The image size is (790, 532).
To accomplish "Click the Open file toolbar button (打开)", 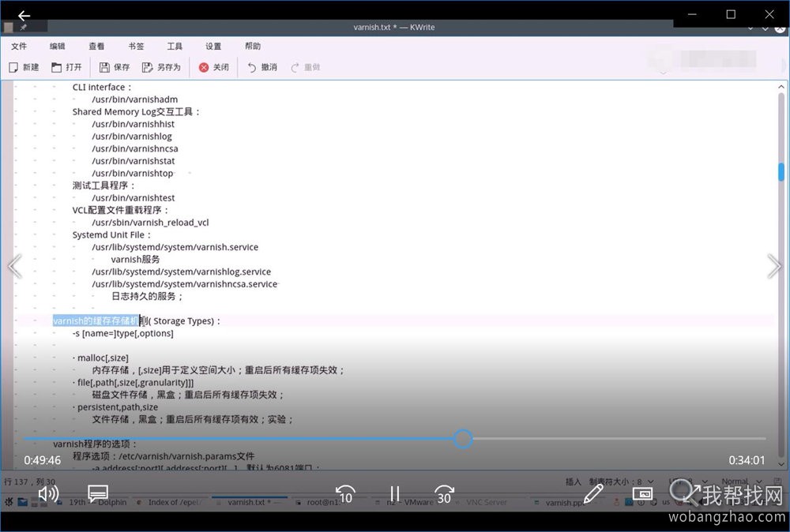I will coord(66,67).
